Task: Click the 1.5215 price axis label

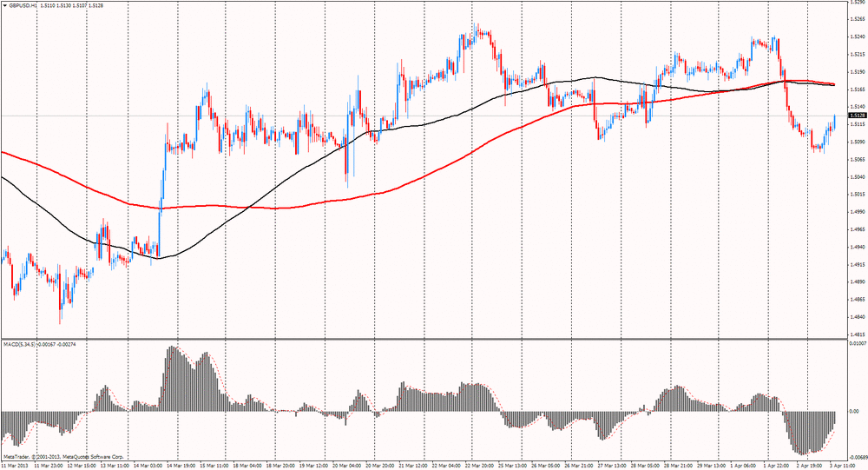Action: (857, 55)
